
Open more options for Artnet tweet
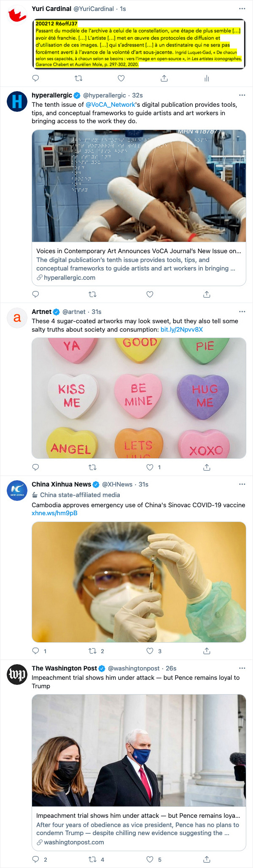[242, 312]
